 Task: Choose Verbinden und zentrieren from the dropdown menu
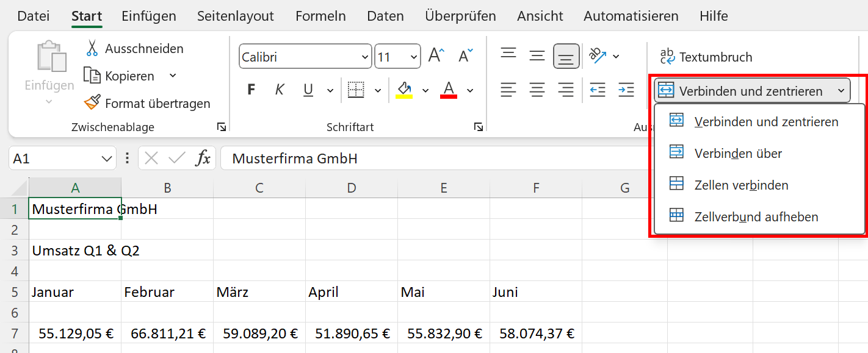759,121
